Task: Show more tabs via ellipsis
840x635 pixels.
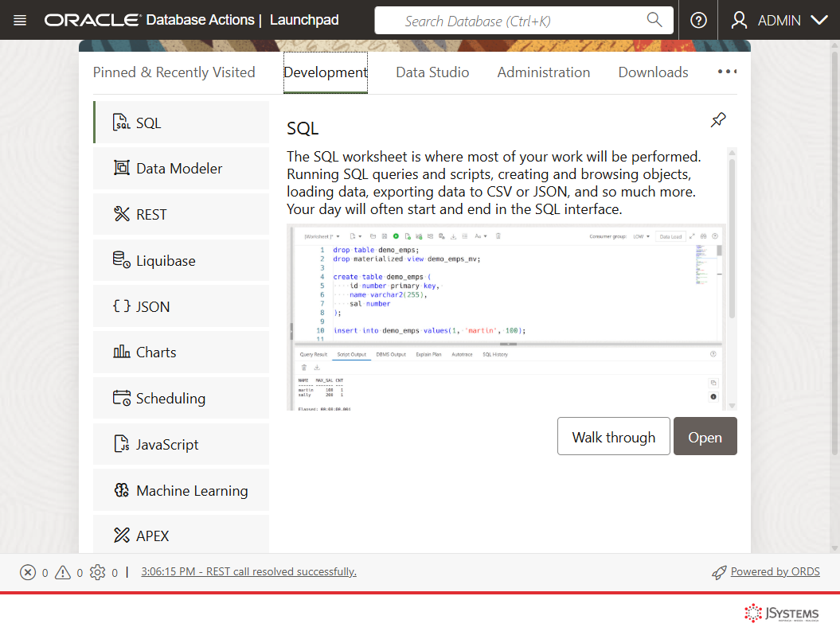Action: coord(727,71)
